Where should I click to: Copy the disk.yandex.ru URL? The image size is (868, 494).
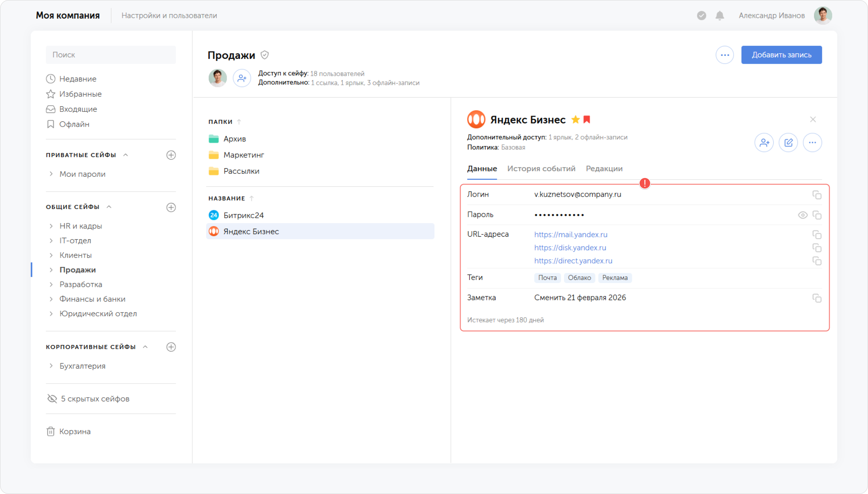(x=816, y=248)
